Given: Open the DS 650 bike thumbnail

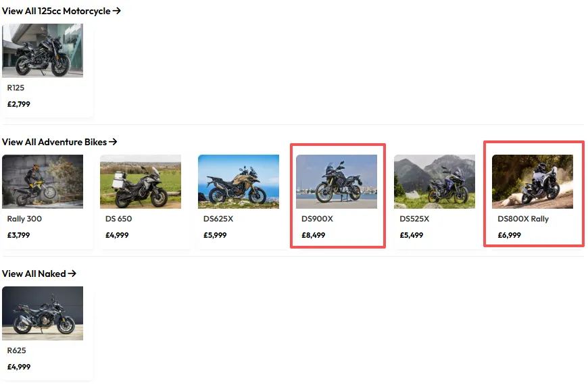Looking at the screenshot, I should (141, 181).
